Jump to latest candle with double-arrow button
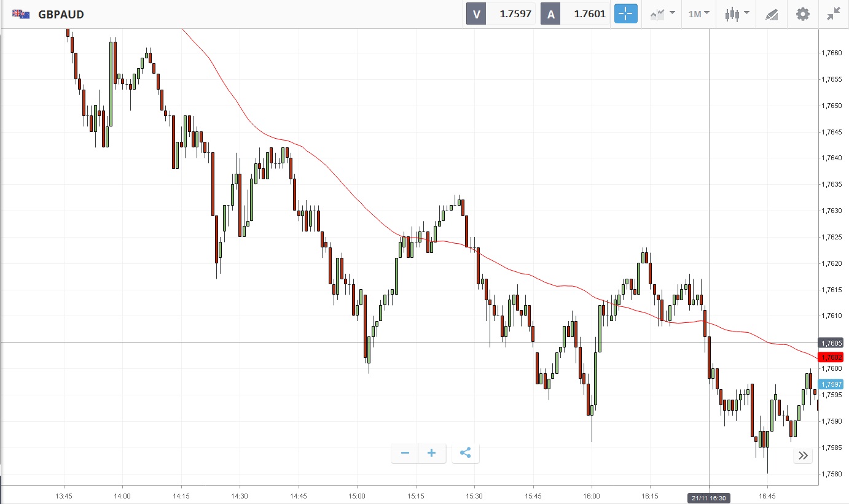 point(802,456)
